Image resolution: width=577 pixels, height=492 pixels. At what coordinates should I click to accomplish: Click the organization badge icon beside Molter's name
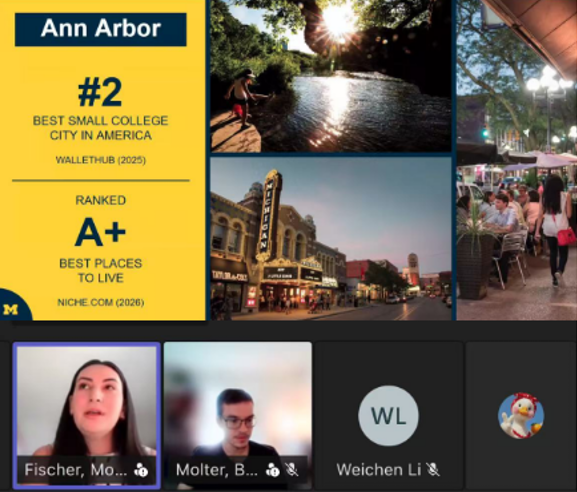272,470
